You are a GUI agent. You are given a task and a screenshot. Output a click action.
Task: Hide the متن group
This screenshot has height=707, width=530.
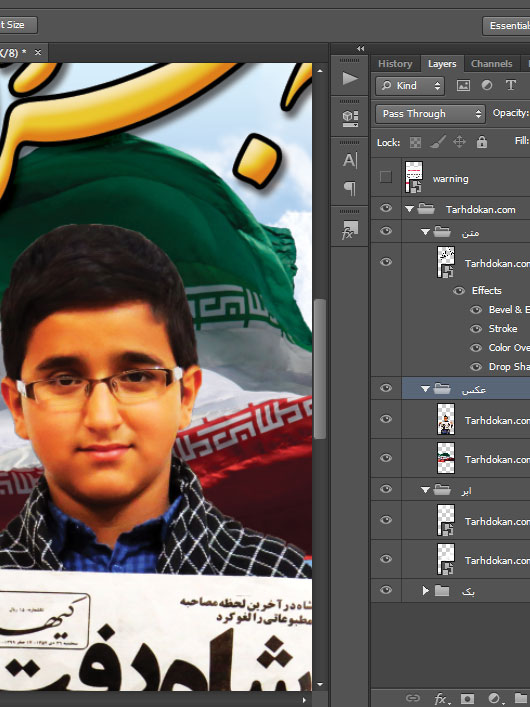click(386, 231)
